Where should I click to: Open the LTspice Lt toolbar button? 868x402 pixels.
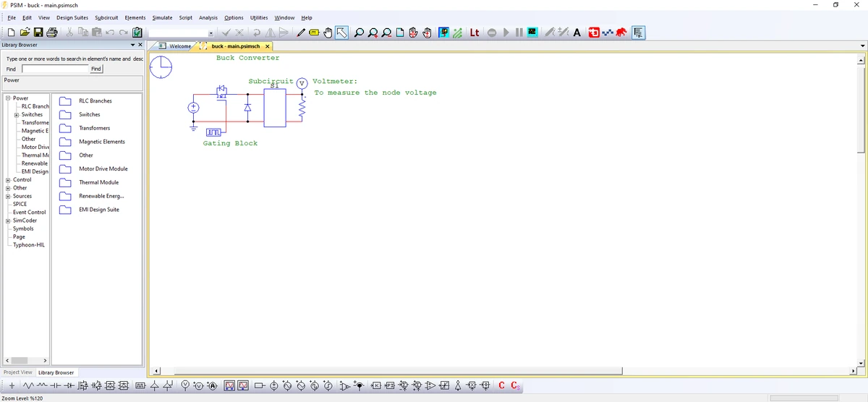[475, 33]
